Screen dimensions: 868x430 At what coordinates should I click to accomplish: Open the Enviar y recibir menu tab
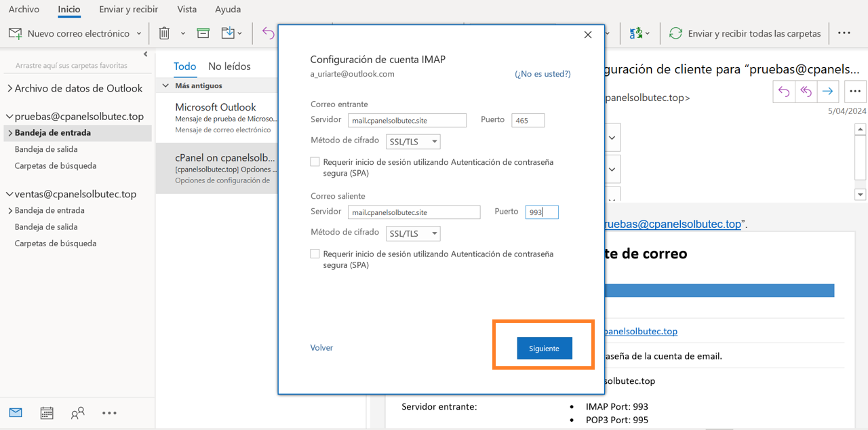click(128, 9)
